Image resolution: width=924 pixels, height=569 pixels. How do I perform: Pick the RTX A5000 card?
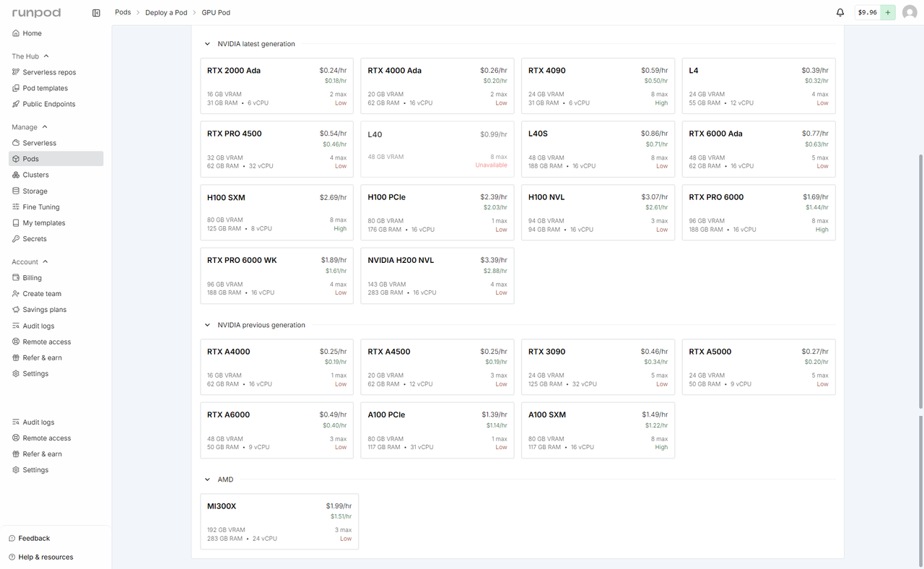tap(759, 367)
